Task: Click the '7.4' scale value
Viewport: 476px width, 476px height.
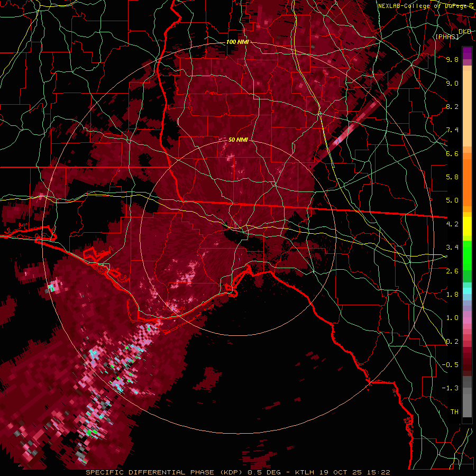Action: (452, 130)
